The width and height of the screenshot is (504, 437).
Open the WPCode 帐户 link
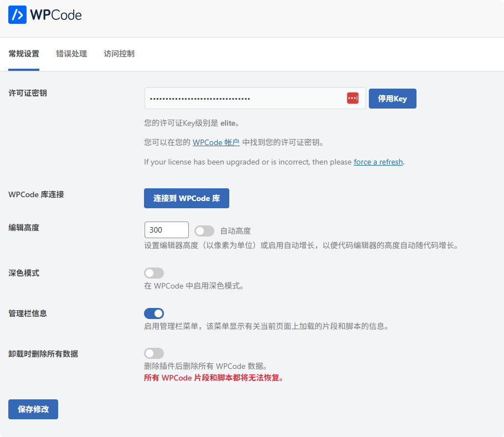216,142
